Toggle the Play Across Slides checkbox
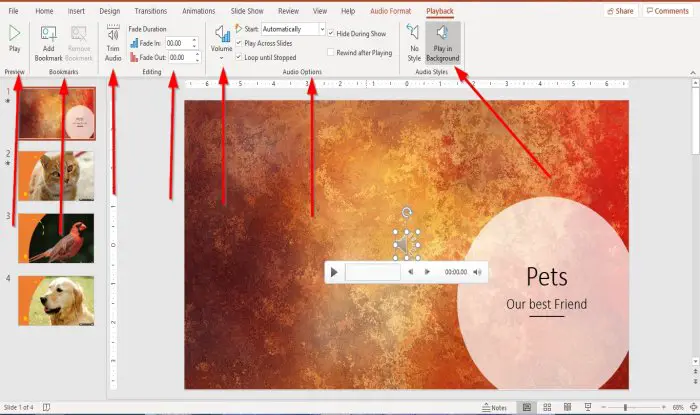This screenshot has height=415, width=700. (239, 43)
